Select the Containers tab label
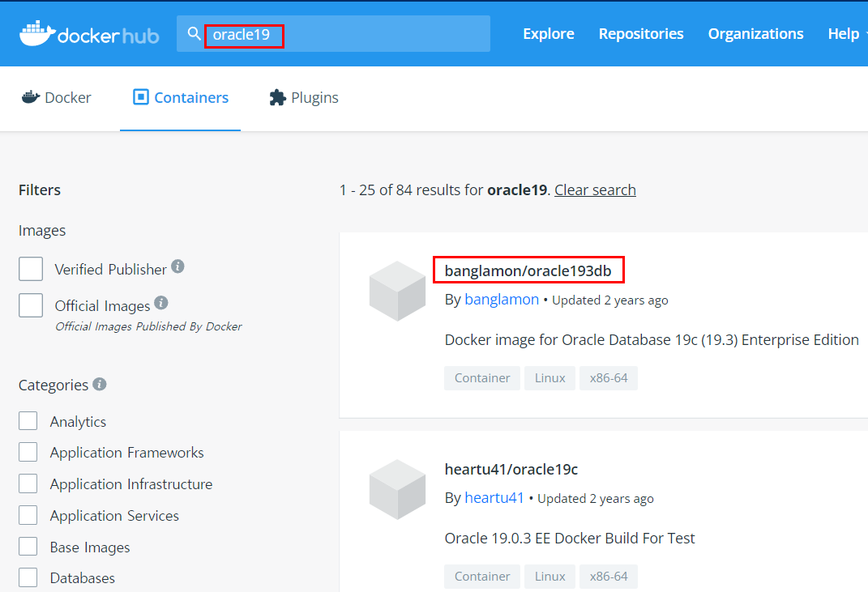The width and height of the screenshot is (868, 592). 191,97
